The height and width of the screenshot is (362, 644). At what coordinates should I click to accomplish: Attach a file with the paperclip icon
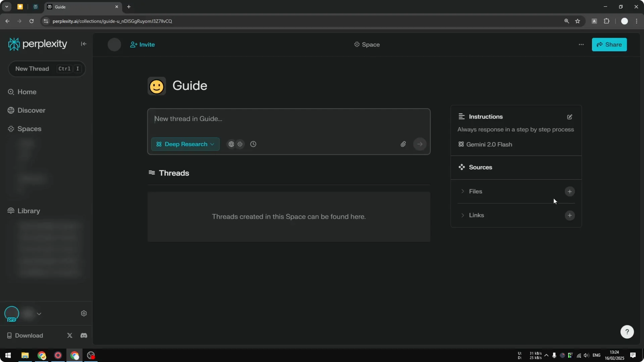[x=403, y=144]
